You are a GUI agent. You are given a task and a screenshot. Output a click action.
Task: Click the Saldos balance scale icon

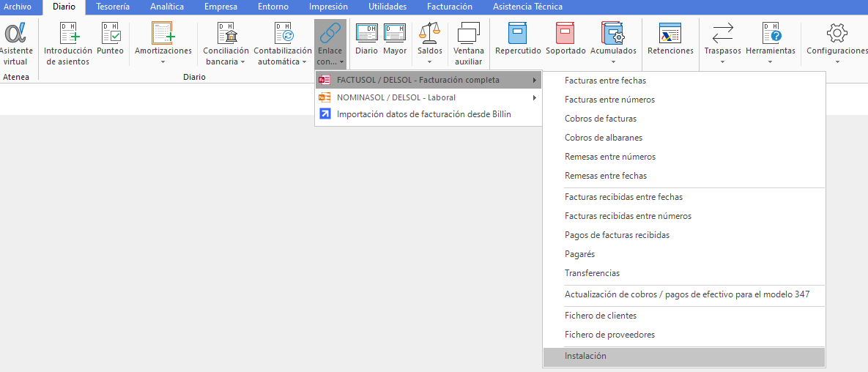pos(429,33)
